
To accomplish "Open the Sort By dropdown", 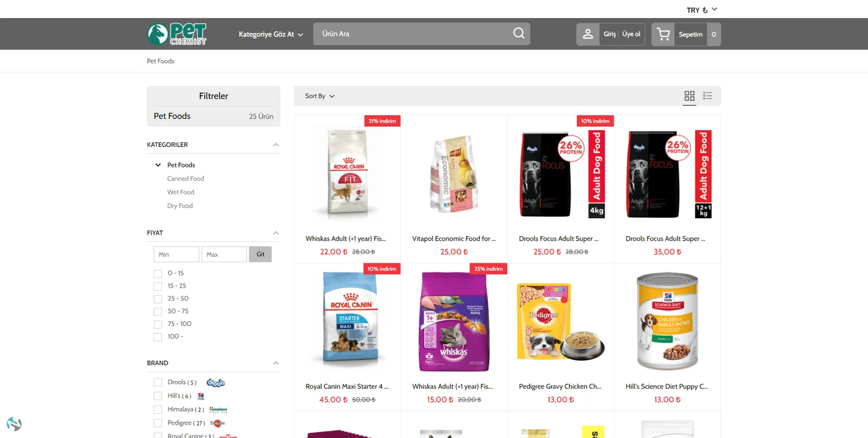I will (320, 96).
